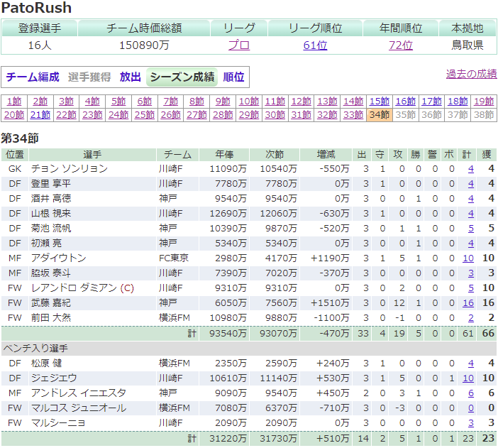
Task: Go to round 5節
Action: pyautogui.click(x=118, y=102)
